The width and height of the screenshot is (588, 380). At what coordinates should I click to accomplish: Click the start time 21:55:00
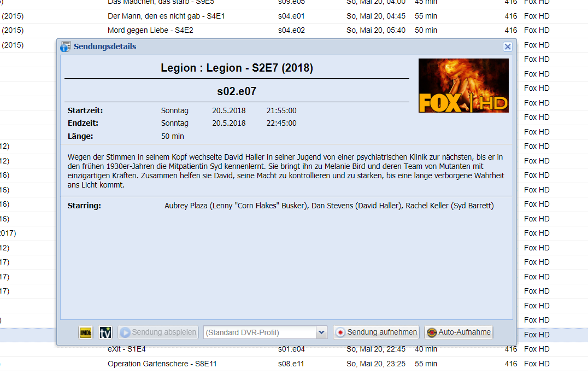coord(281,110)
